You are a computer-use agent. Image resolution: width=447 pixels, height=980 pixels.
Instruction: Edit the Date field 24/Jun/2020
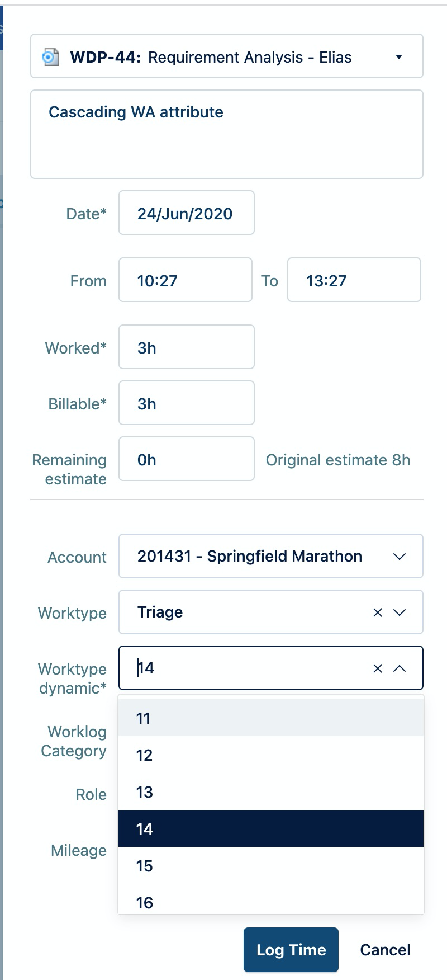coord(186,213)
